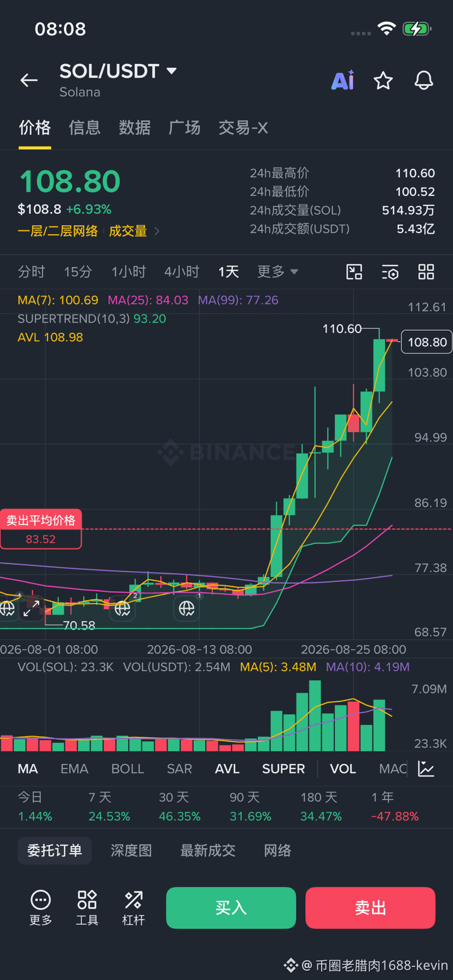Open the 工具 tools icon

[x=87, y=908]
